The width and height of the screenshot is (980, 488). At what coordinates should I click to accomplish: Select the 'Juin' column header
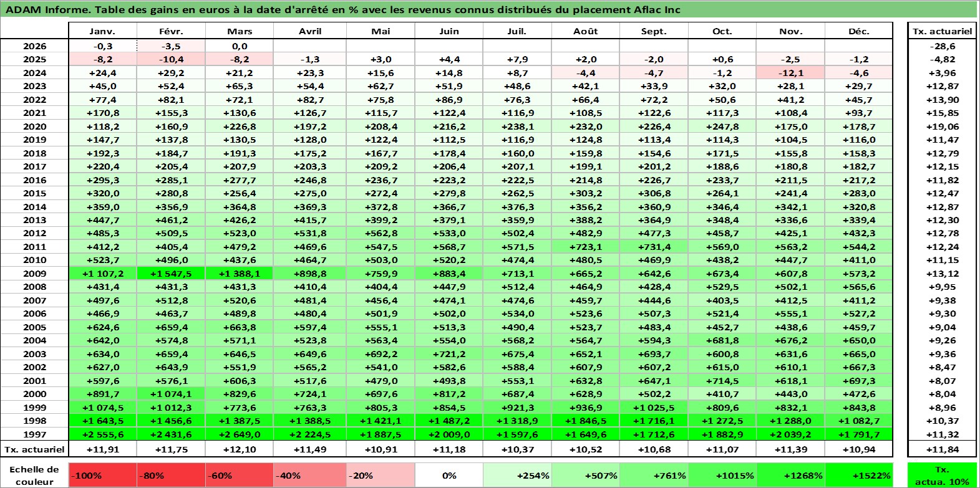click(449, 31)
